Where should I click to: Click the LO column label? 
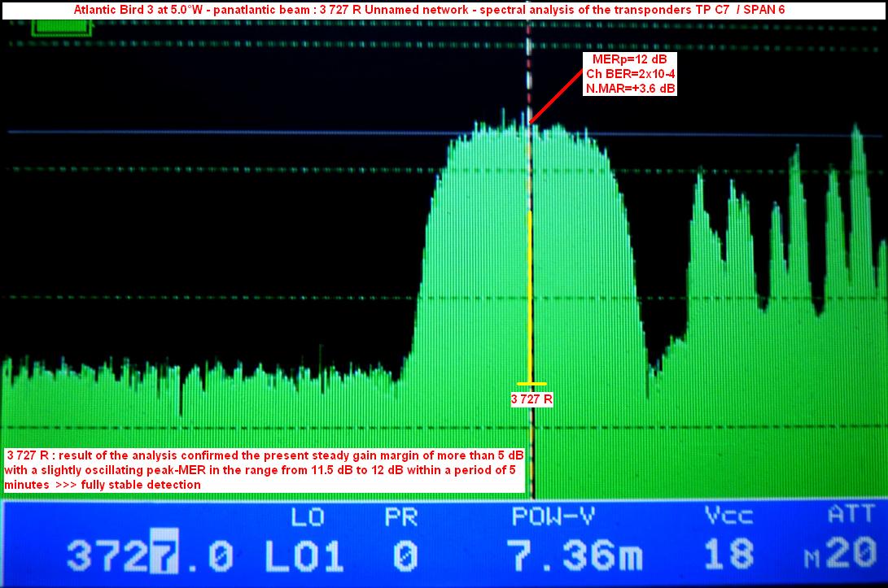(308, 516)
